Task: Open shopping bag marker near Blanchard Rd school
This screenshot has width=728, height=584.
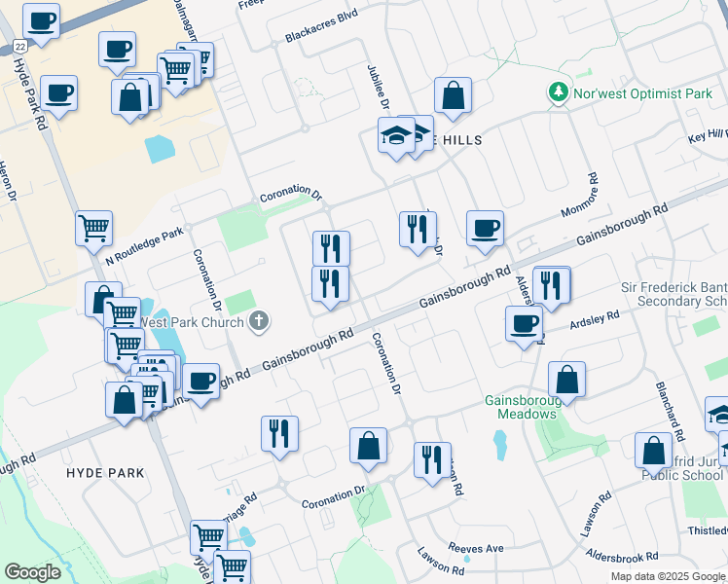Action: click(653, 451)
